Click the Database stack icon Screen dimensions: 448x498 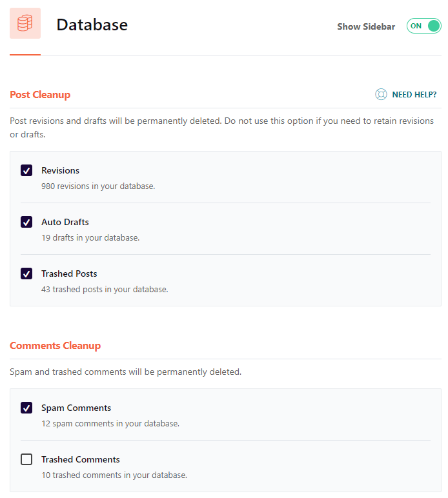[x=25, y=23]
